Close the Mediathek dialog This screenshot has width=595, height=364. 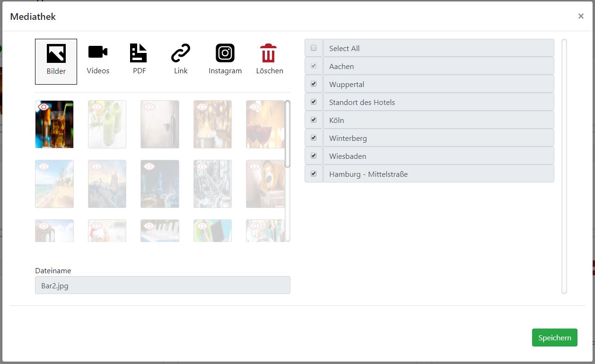[581, 17]
